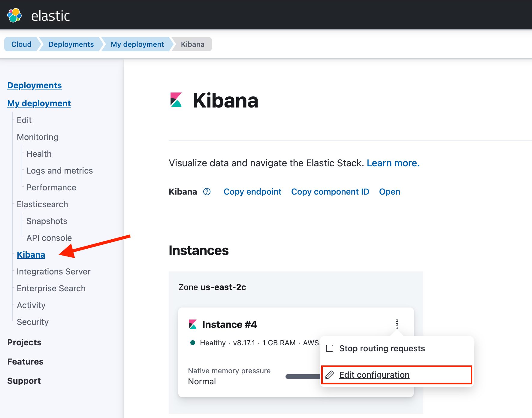Check the Stop routing requests checkbox
The width and height of the screenshot is (532, 418).
click(x=330, y=348)
